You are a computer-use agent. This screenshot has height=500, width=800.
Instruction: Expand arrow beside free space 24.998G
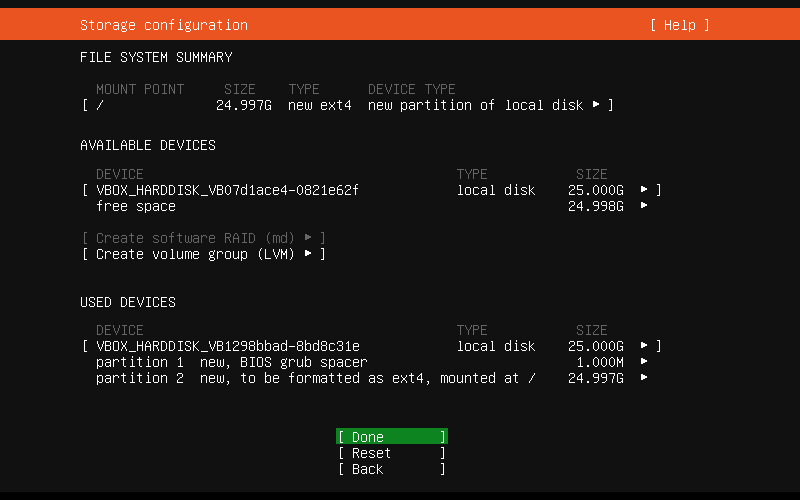(x=644, y=206)
